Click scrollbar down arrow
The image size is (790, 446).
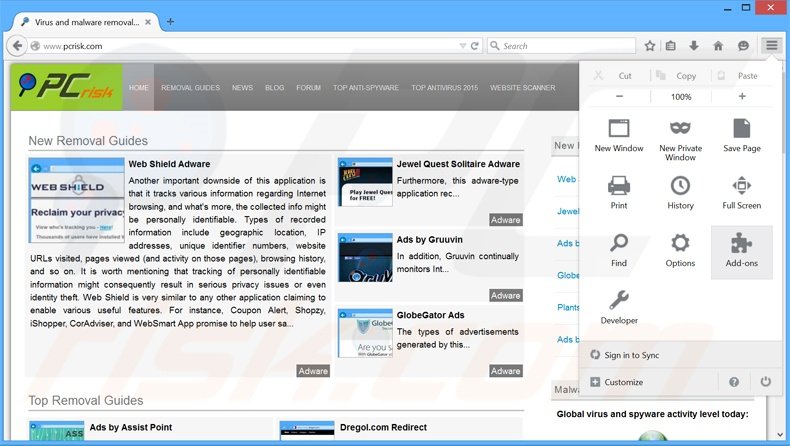tap(780, 434)
